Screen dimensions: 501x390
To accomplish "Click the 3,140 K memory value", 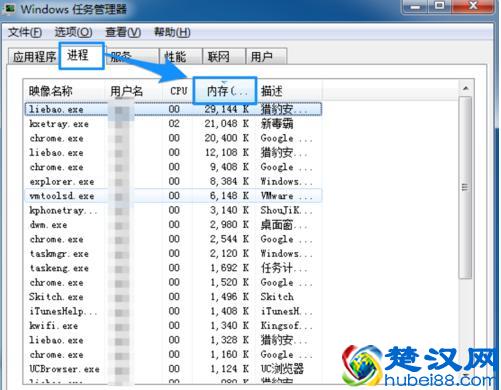I will (229, 210).
